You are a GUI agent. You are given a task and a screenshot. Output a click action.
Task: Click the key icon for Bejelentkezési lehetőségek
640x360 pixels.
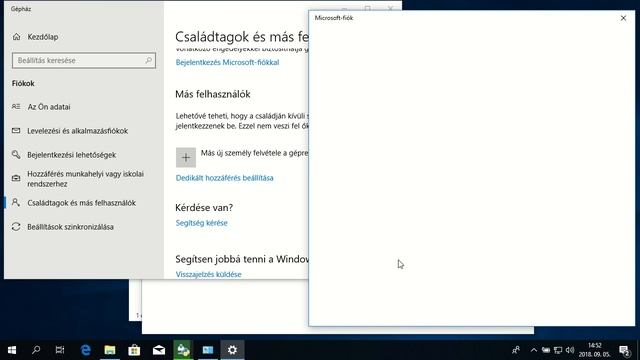pos(16,154)
